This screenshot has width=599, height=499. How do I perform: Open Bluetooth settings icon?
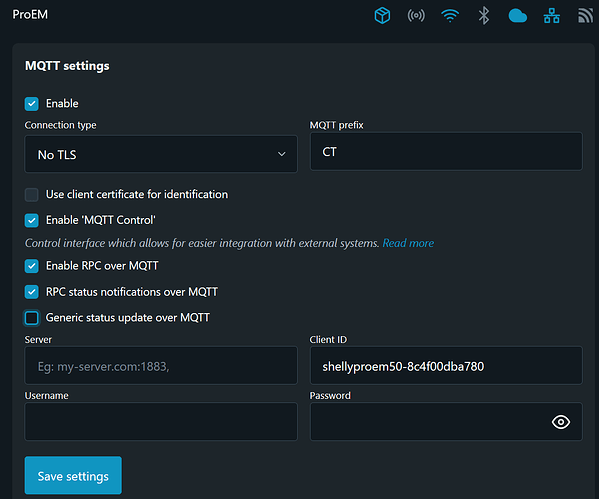tap(484, 16)
